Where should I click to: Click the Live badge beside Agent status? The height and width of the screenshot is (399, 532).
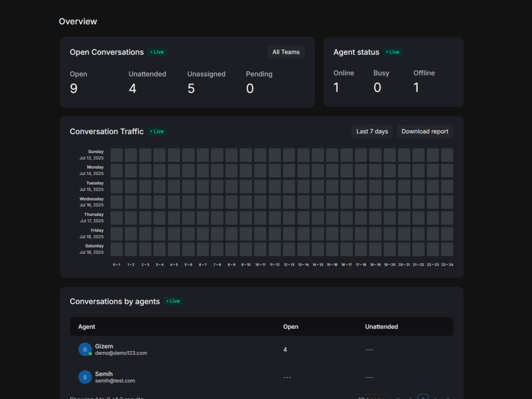[x=393, y=52]
